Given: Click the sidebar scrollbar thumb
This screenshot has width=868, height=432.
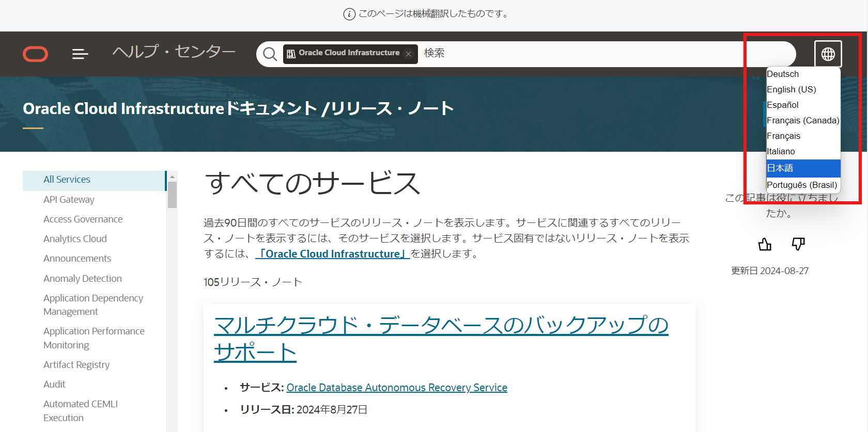Looking at the screenshot, I should tap(172, 195).
